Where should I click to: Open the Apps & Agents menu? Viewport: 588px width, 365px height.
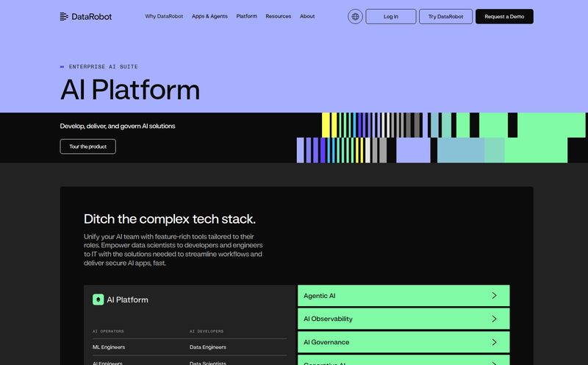point(209,16)
